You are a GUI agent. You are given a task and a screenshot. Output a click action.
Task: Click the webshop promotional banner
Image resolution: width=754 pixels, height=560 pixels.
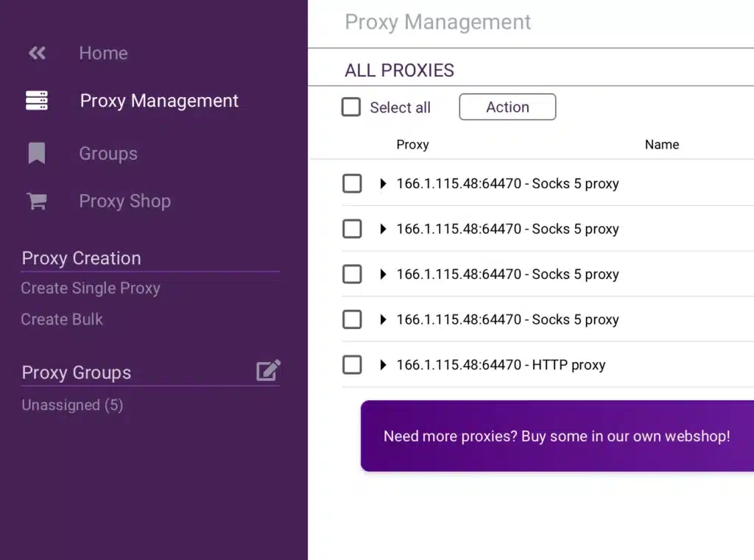coord(557,436)
